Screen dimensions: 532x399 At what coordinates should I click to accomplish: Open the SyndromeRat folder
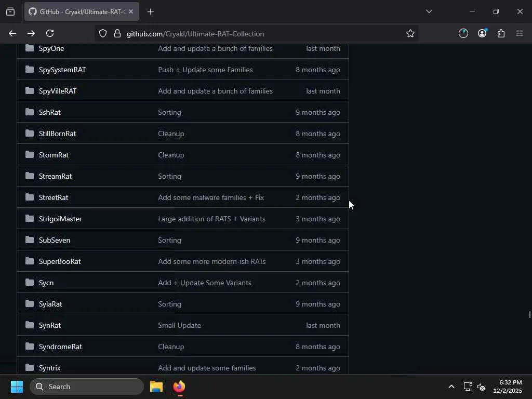click(x=60, y=347)
